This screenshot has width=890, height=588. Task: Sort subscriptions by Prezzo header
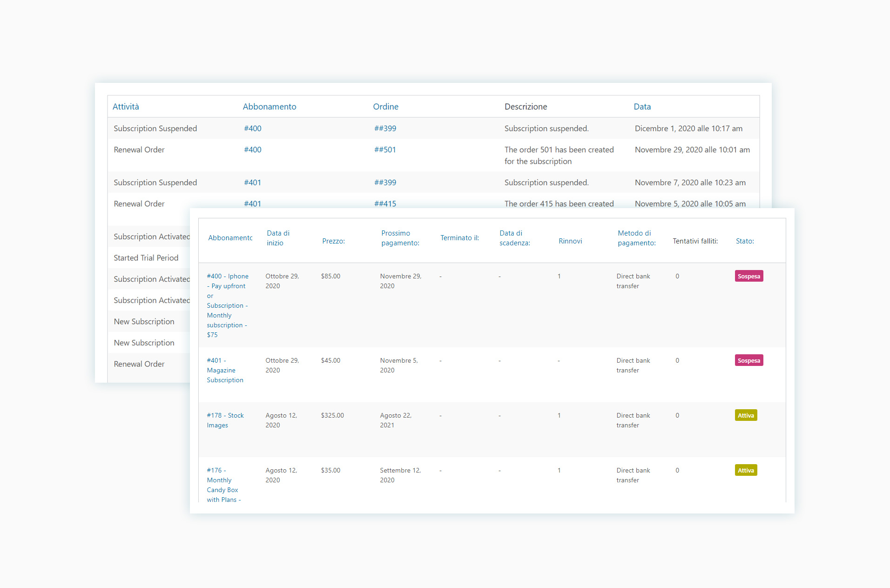(334, 241)
